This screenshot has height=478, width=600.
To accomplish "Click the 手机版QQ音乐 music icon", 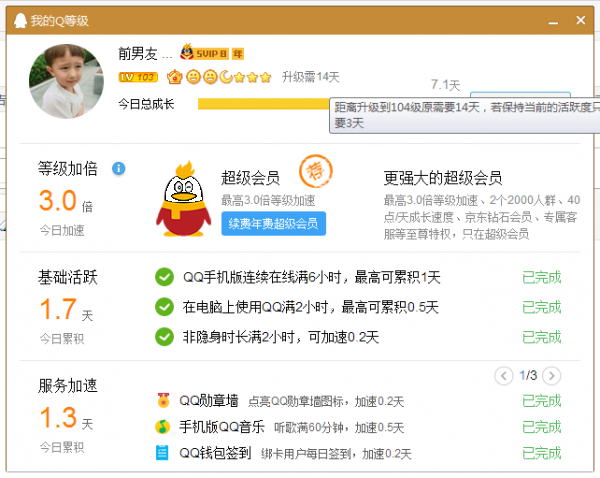I will (x=163, y=427).
